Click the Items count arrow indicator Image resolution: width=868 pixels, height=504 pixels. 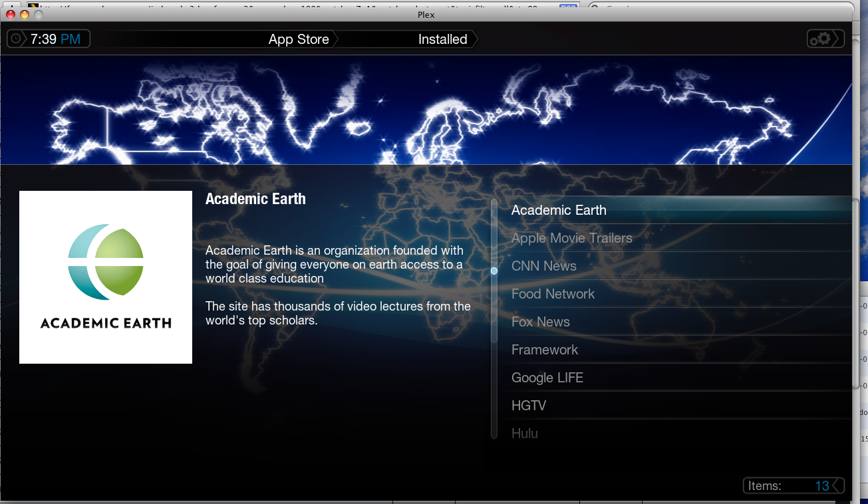click(x=838, y=486)
